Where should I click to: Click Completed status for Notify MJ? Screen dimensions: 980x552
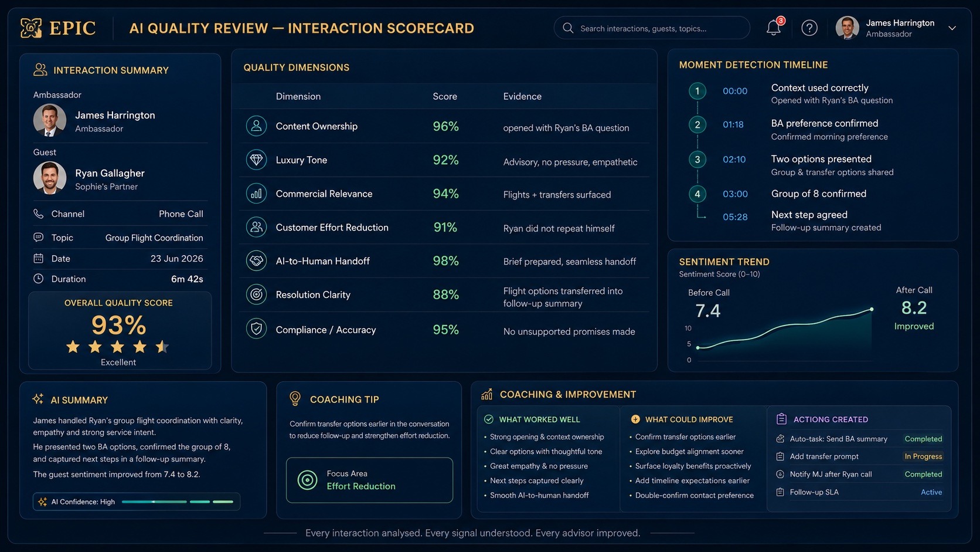(x=923, y=474)
